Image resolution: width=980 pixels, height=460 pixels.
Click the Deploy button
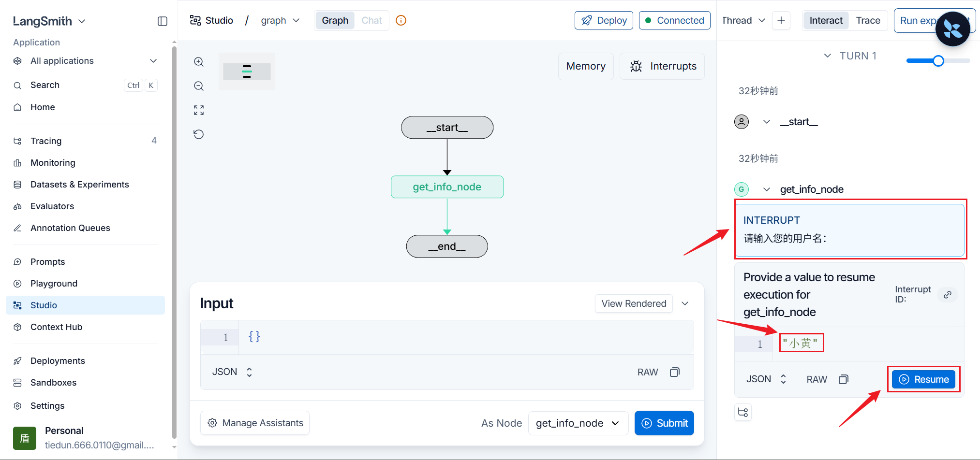[604, 20]
